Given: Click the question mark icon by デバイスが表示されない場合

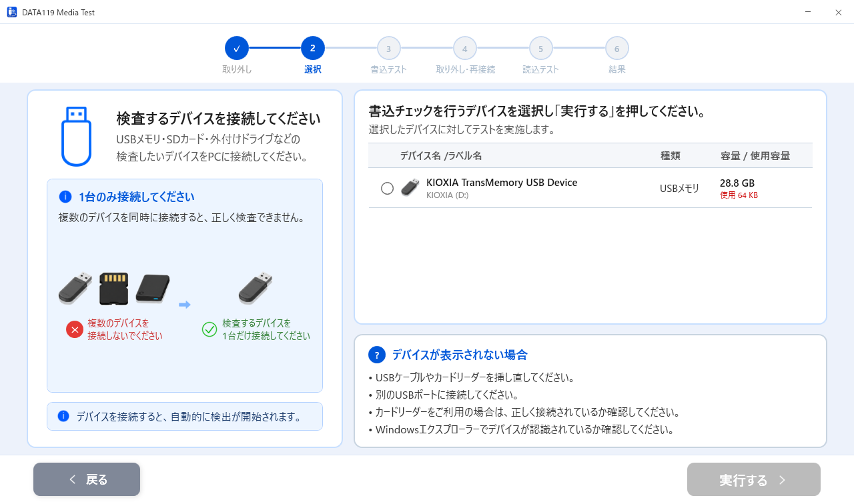Looking at the screenshot, I should 377,355.
